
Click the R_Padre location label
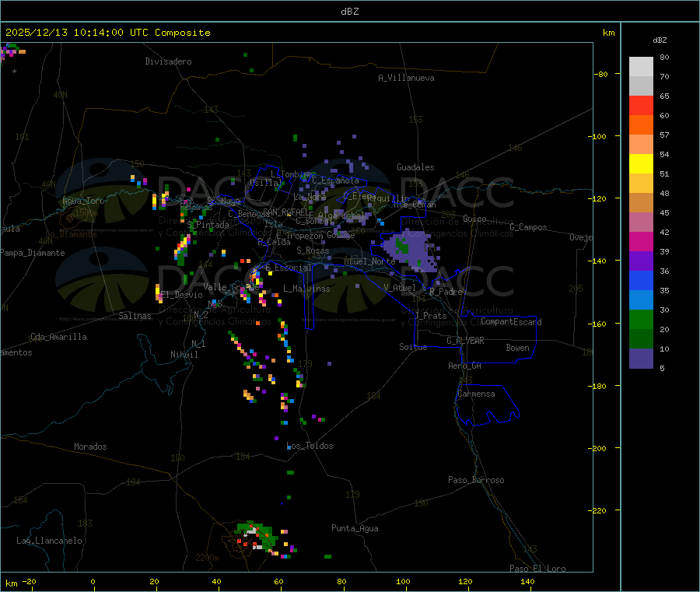pos(446,292)
